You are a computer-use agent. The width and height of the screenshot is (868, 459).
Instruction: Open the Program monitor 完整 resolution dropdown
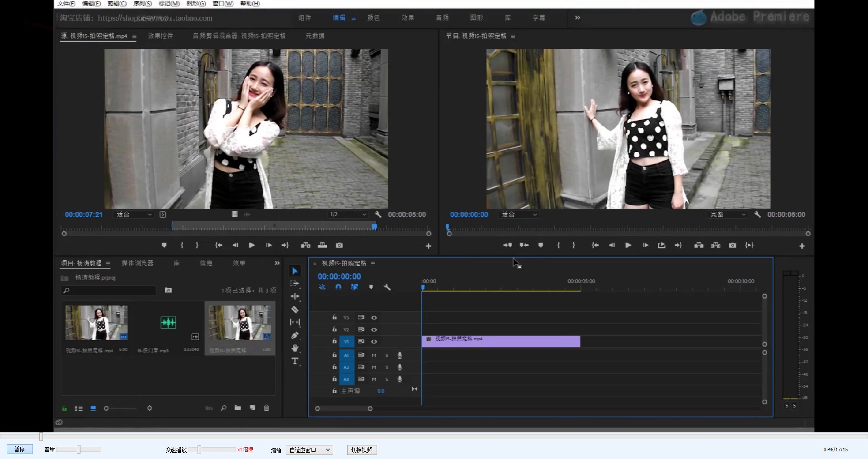tap(727, 215)
